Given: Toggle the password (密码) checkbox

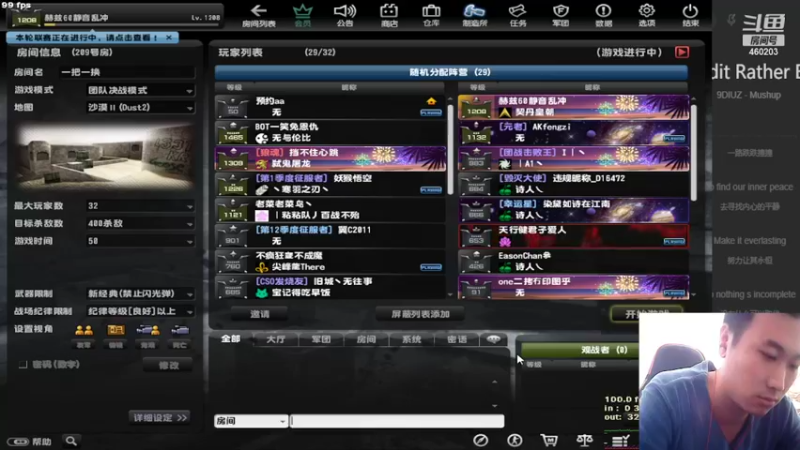Looking at the screenshot, I should 23,364.
